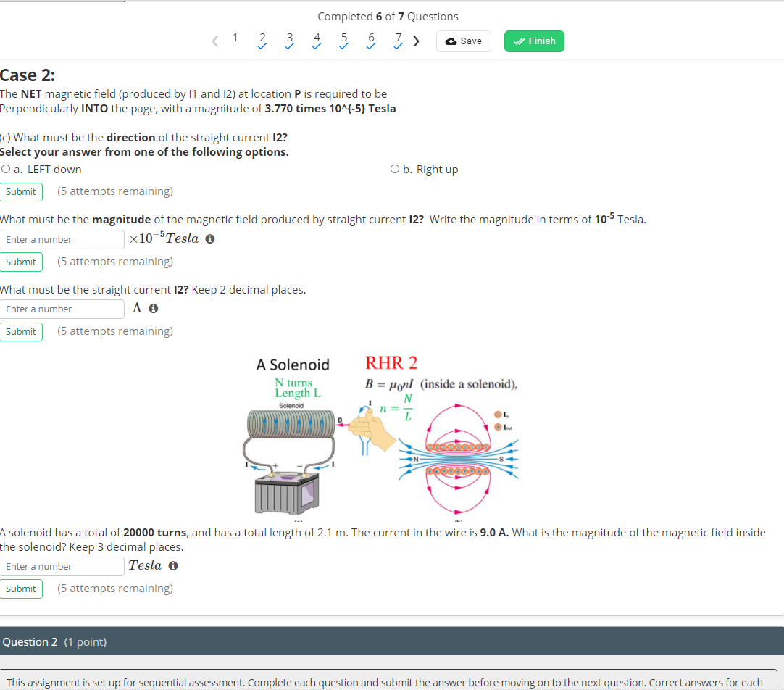Select option b. Right up

[x=394, y=169]
